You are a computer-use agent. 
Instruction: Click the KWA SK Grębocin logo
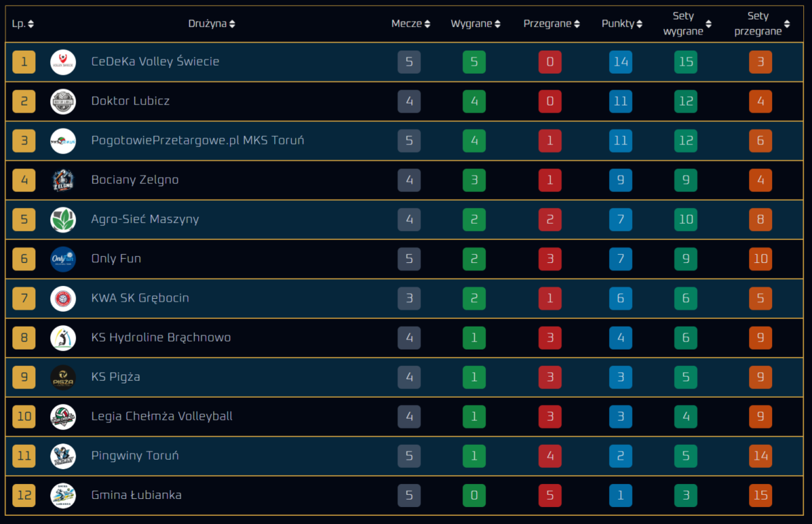tap(63, 298)
